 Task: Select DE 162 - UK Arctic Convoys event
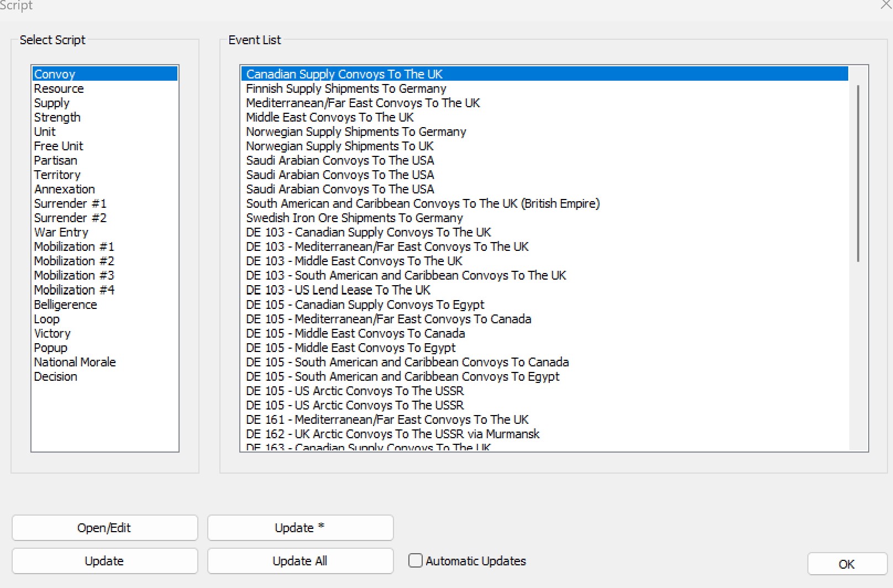[392, 434]
